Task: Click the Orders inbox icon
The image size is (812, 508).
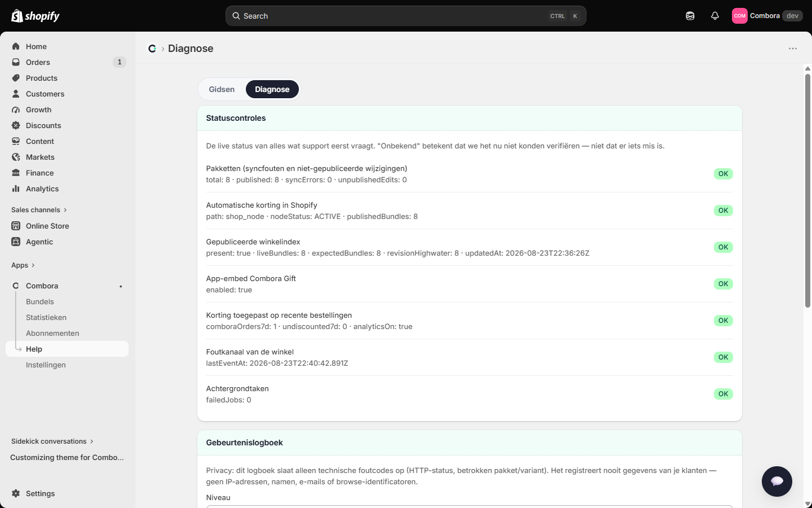Action: [x=16, y=62]
